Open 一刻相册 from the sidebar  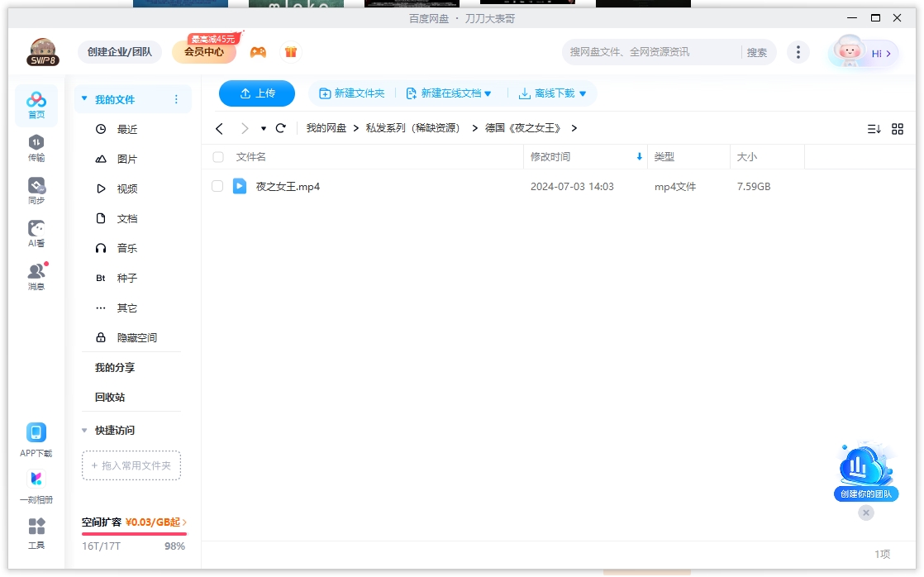36,484
